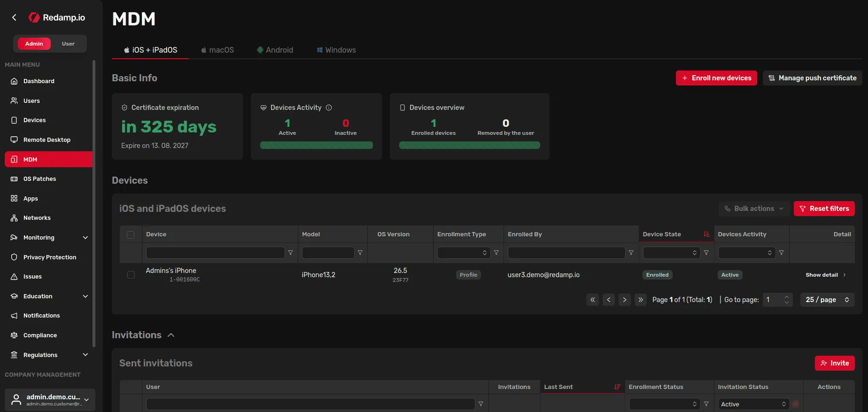Switch to Admin mode toggle
Image resolution: width=868 pixels, height=412 pixels.
coord(34,44)
